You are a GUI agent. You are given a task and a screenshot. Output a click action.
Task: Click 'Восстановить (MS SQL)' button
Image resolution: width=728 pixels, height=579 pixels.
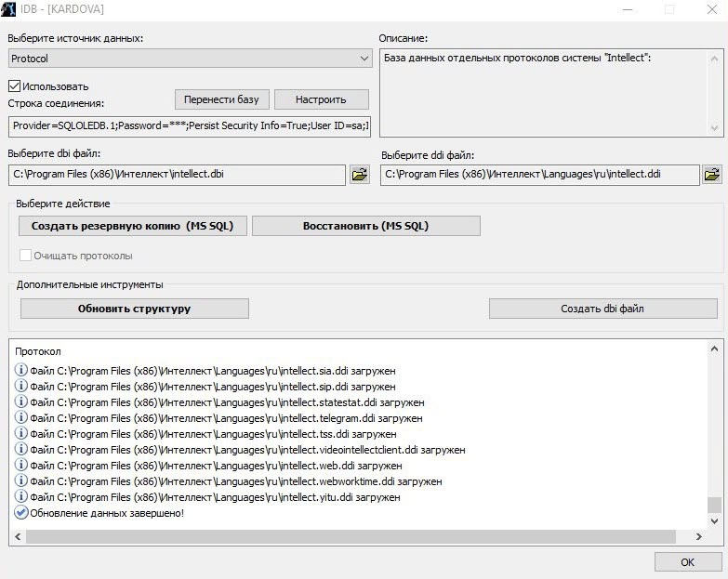365,226
